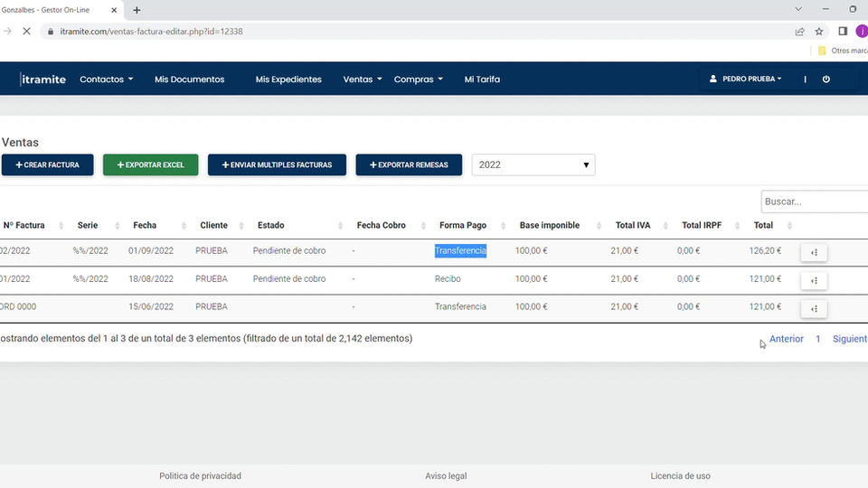Viewport: 868px width, 488px height.
Task: Open the 2022 year dropdown
Action: [x=533, y=164]
